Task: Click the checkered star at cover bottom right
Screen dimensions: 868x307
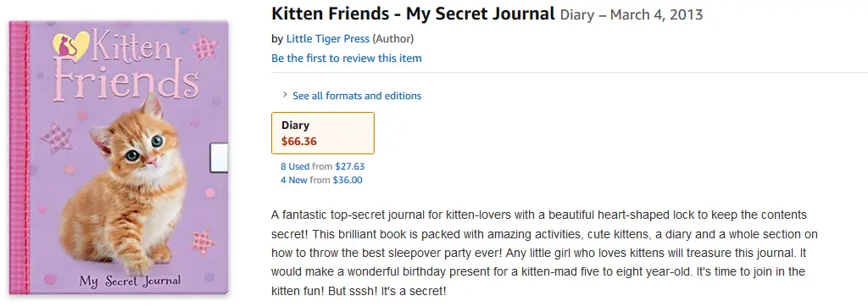Action: 203,243
